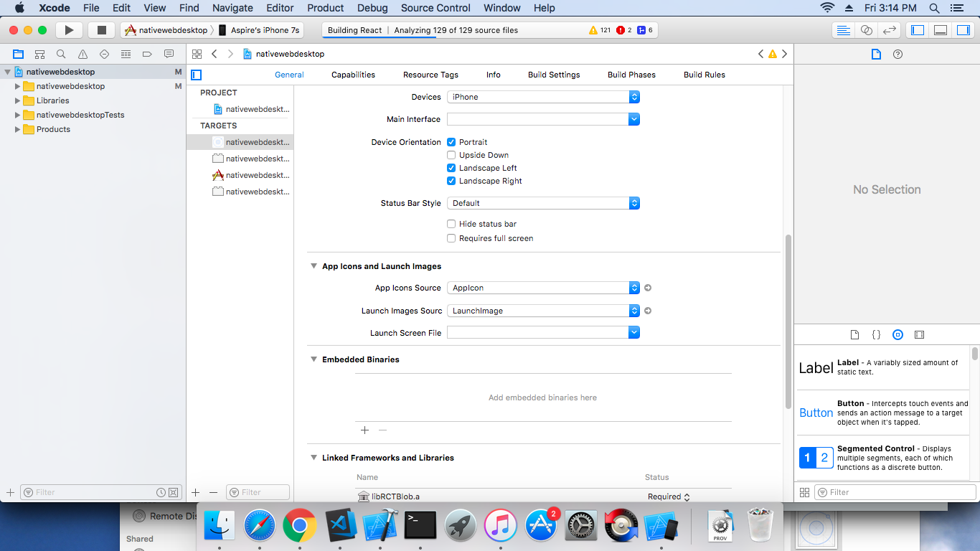Go forward in editor history
Image resolution: width=980 pixels, height=551 pixels.
coord(230,54)
